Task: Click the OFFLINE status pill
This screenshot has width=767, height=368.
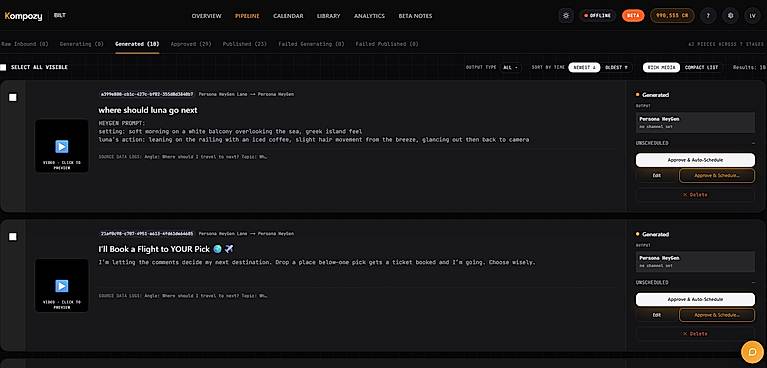Action: (598, 16)
